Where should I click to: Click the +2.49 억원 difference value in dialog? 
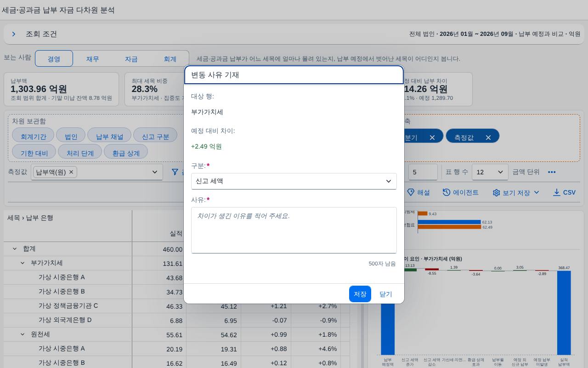[206, 147]
